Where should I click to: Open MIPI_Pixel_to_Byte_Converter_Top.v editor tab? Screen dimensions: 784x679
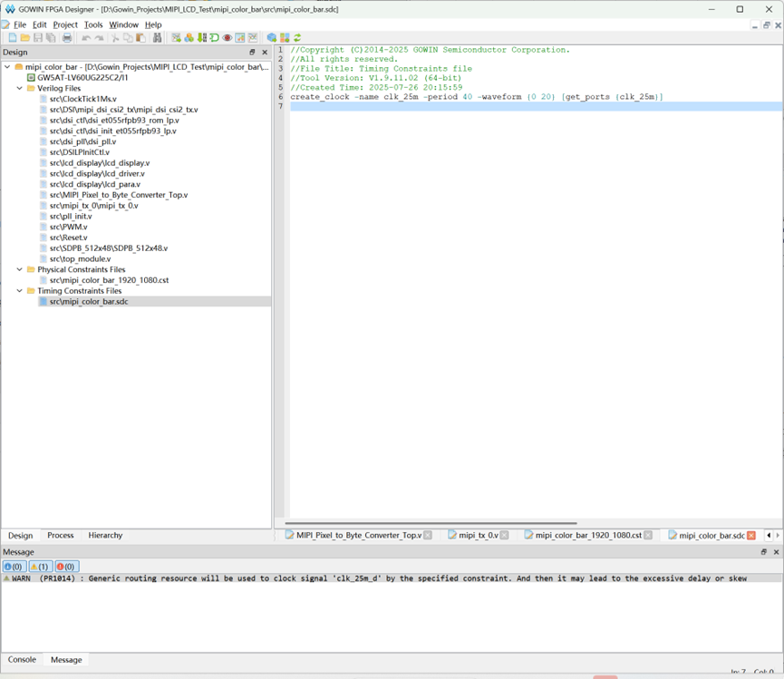358,535
